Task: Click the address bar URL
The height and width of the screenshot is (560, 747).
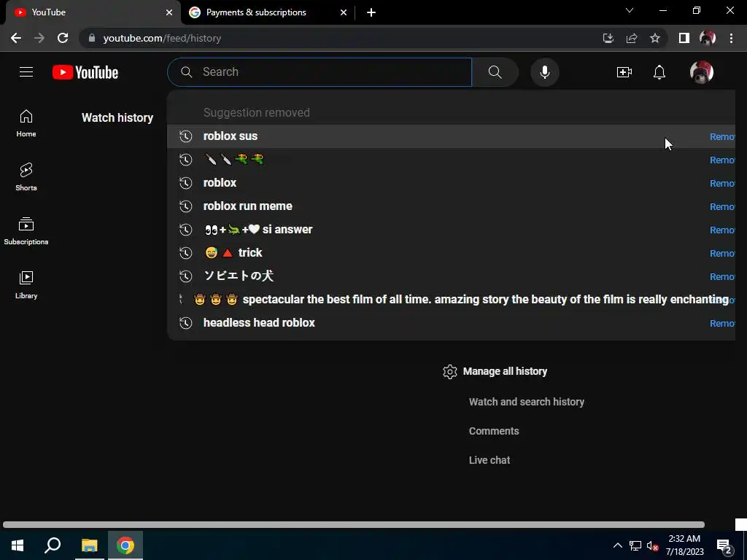Action: click(162, 38)
